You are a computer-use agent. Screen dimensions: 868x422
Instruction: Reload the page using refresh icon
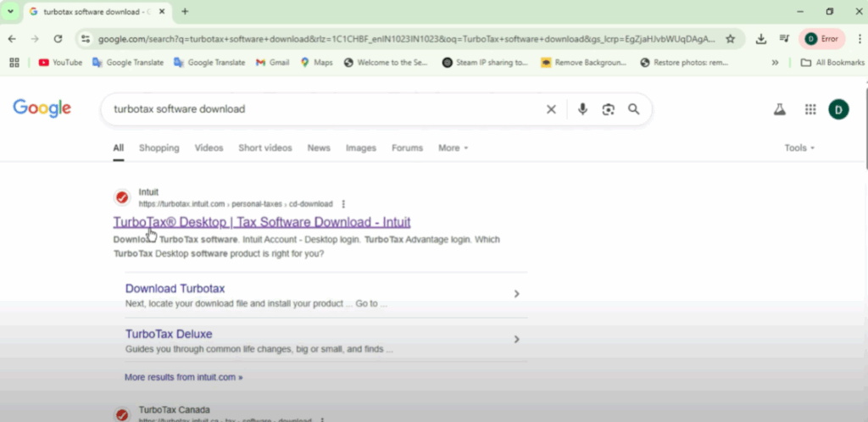click(x=58, y=39)
